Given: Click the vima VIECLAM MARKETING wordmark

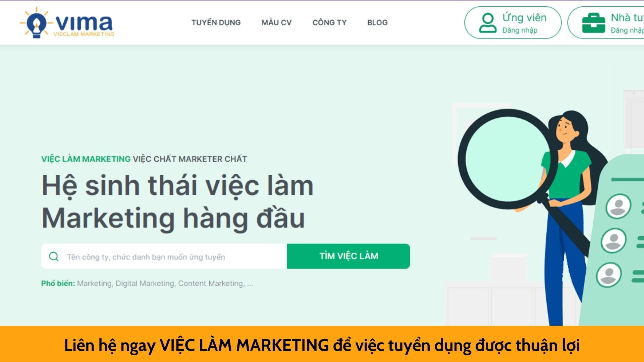Looking at the screenshot, I should (x=84, y=25).
